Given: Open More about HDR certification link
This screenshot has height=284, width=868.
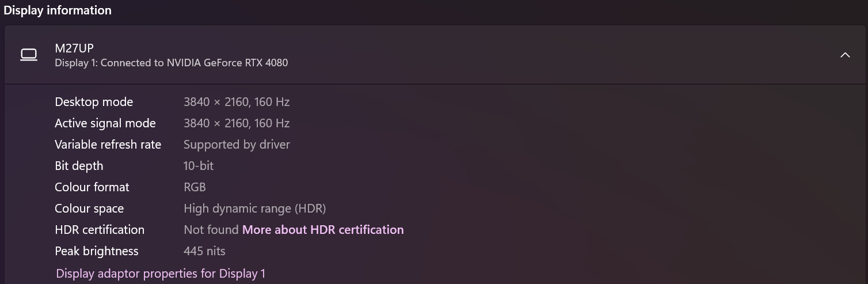Looking at the screenshot, I should coord(323,230).
